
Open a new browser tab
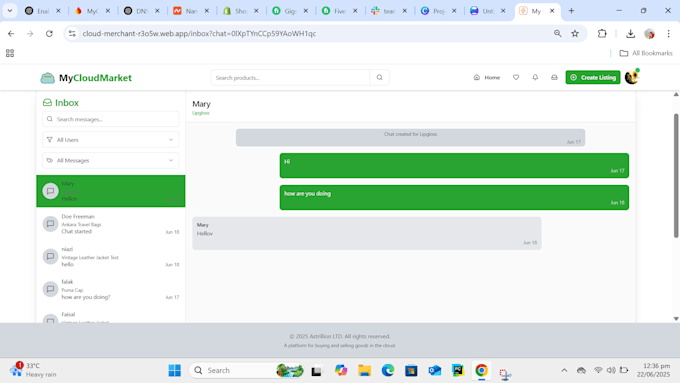click(x=571, y=11)
